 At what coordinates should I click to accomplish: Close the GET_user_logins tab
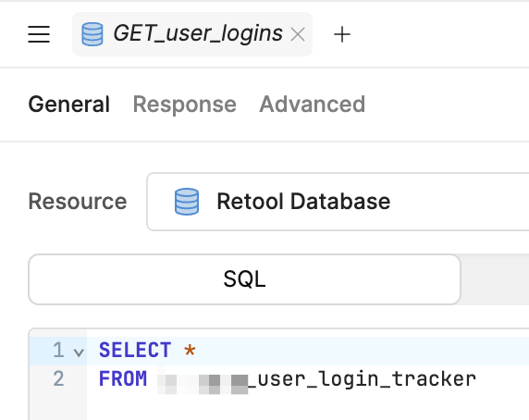click(298, 34)
